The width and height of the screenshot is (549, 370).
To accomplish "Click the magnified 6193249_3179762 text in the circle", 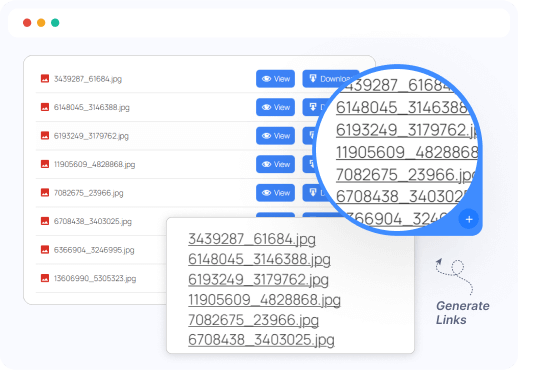I will (406, 130).
